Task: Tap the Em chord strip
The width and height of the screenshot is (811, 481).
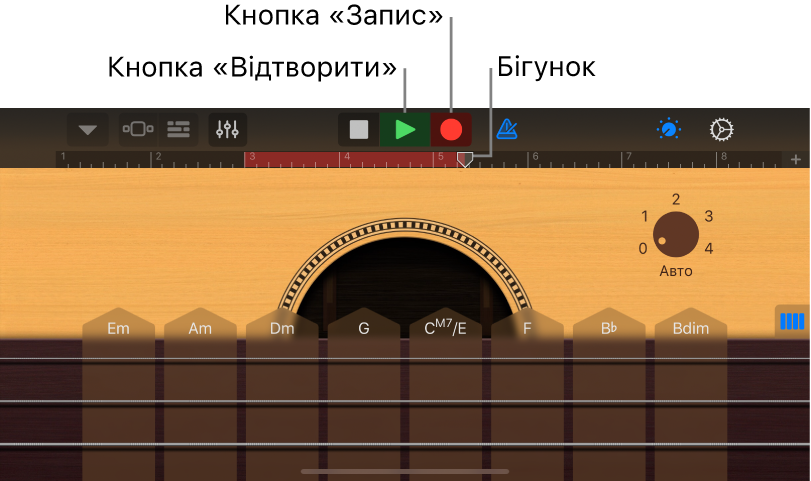Action: click(118, 393)
